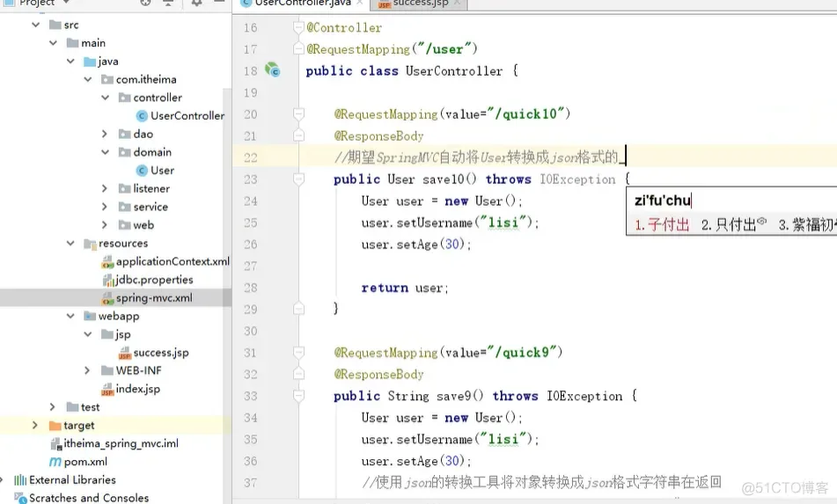Click the Maven icon beside pom.xml
The height and width of the screenshot is (504, 837).
[55, 462]
